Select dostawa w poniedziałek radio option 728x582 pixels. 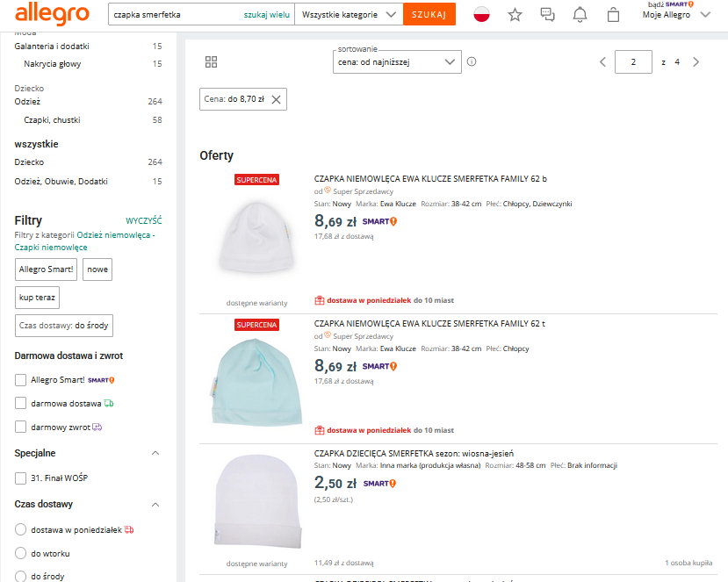pos(20,529)
